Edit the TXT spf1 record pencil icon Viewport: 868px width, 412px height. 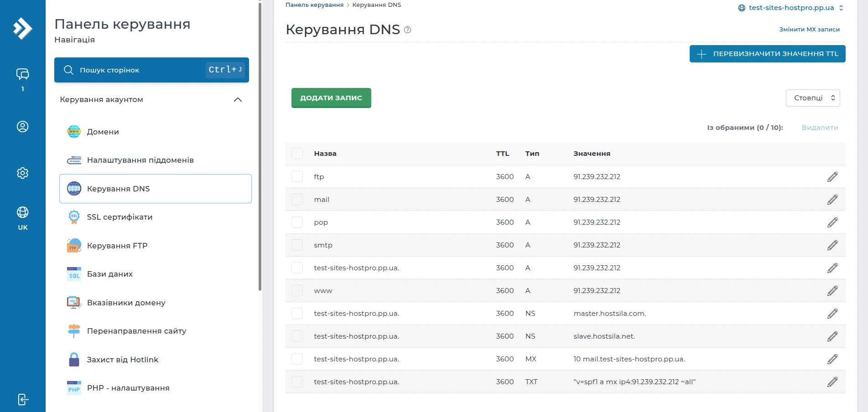point(832,382)
